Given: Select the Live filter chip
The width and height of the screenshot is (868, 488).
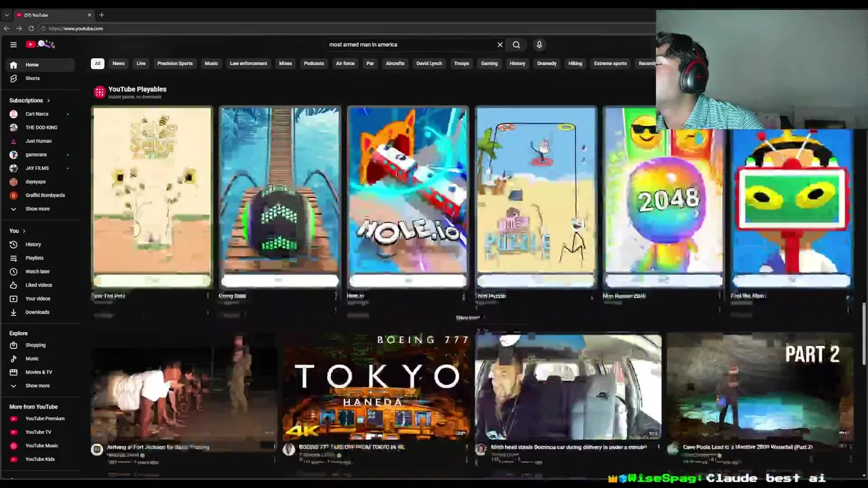Looking at the screenshot, I should point(141,64).
